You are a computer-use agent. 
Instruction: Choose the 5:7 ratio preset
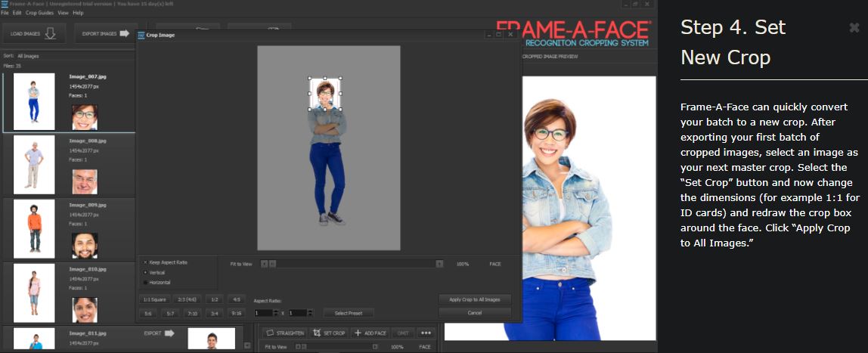pyautogui.click(x=171, y=313)
